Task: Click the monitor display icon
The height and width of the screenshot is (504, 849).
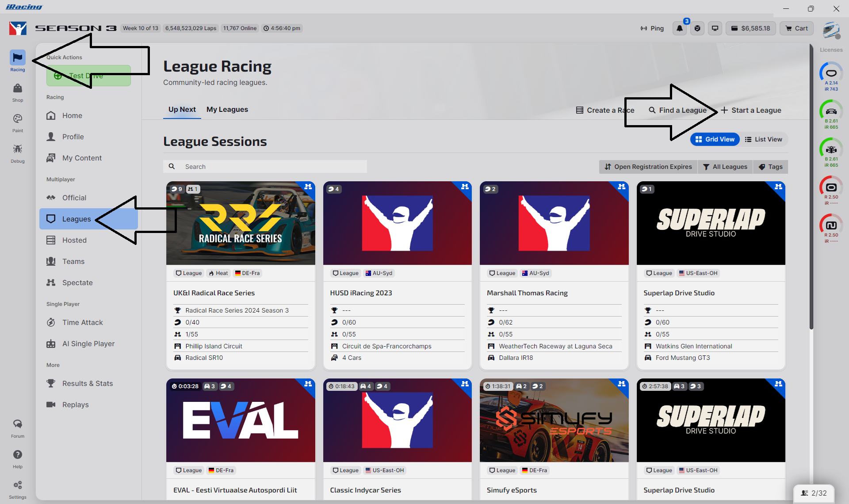Action: pyautogui.click(x=715, y=28)
